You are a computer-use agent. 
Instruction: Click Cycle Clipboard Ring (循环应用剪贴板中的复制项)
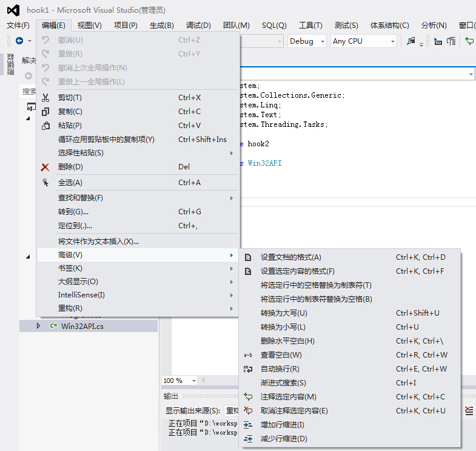coord(138,140)
